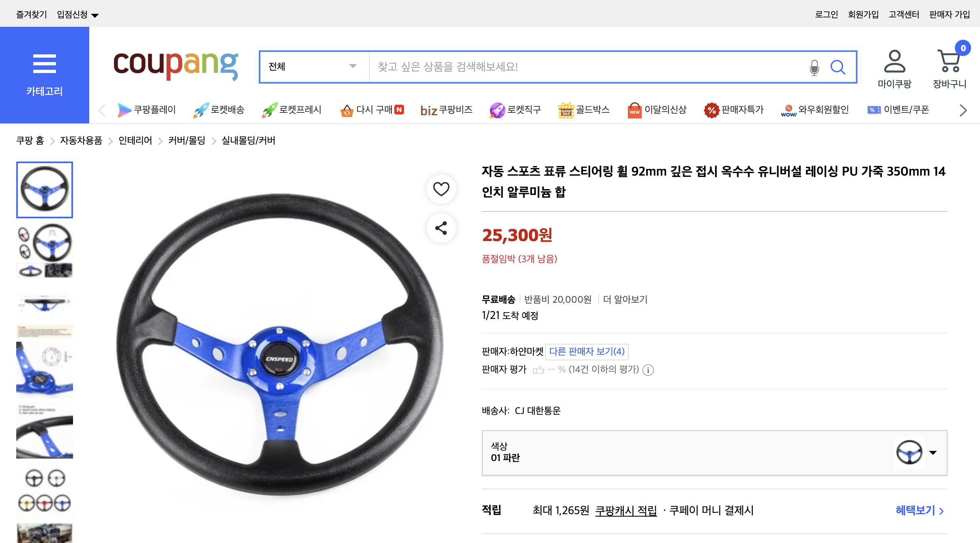
Task: Click 다른 판매자 보기(4) button
Action: pos(587,351)
